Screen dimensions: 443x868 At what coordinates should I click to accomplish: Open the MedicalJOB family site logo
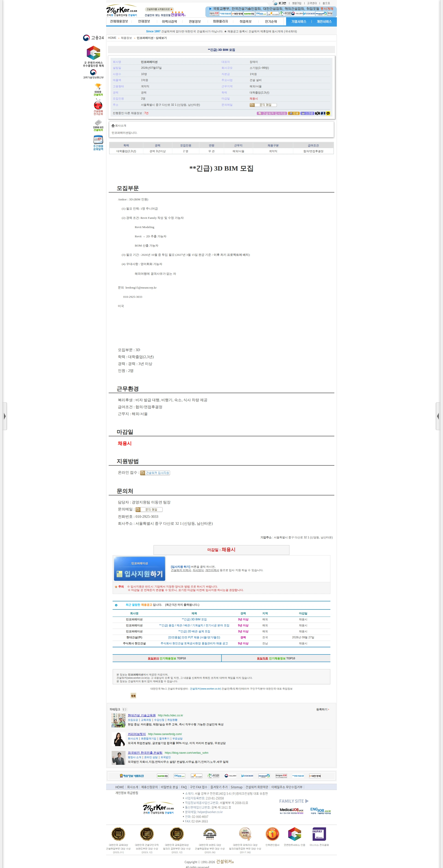coord(291,811)
